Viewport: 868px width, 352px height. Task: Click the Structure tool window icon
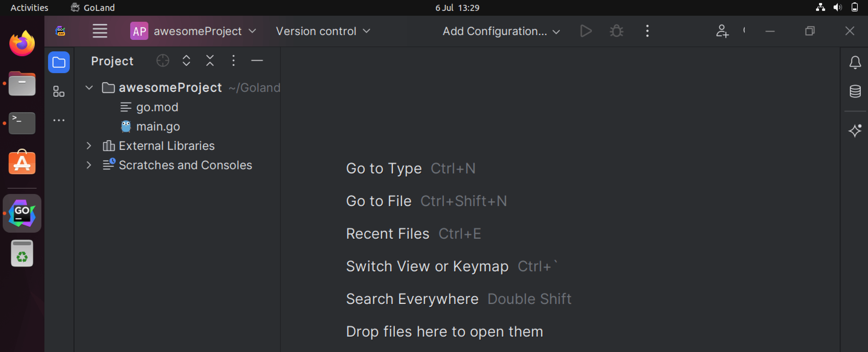coord(59,91)
